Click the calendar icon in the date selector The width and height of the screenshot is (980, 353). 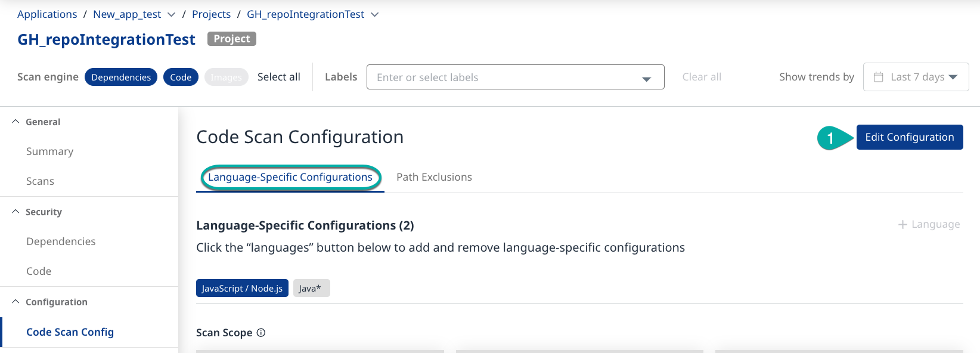879,76
